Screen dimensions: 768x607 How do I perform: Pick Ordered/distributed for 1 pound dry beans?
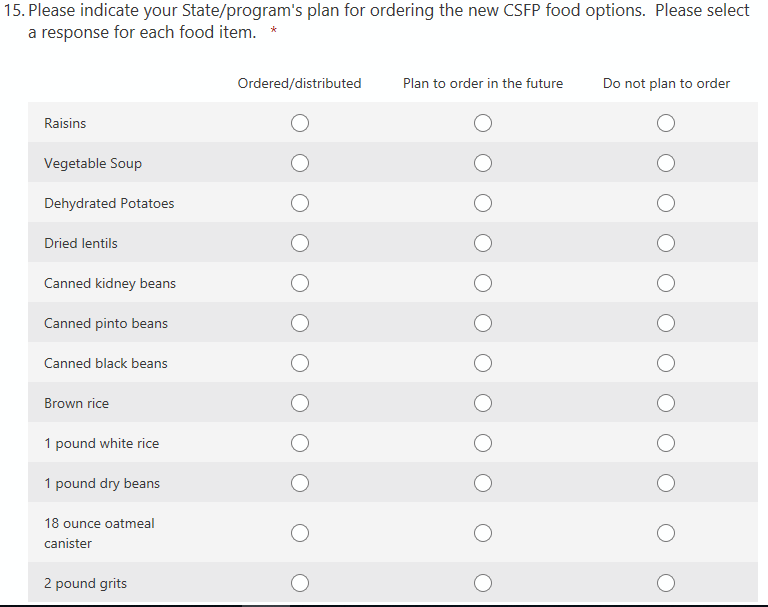[299, 483]
